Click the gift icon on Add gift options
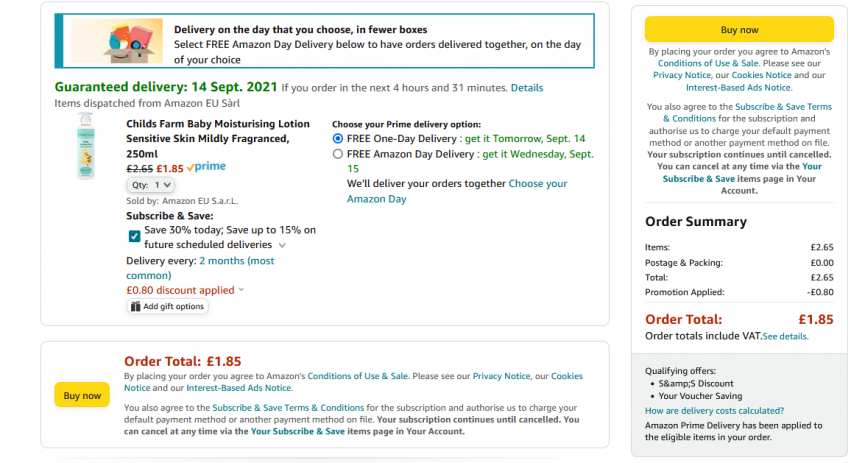The image size is (865, 463). [x=135, y=306]
